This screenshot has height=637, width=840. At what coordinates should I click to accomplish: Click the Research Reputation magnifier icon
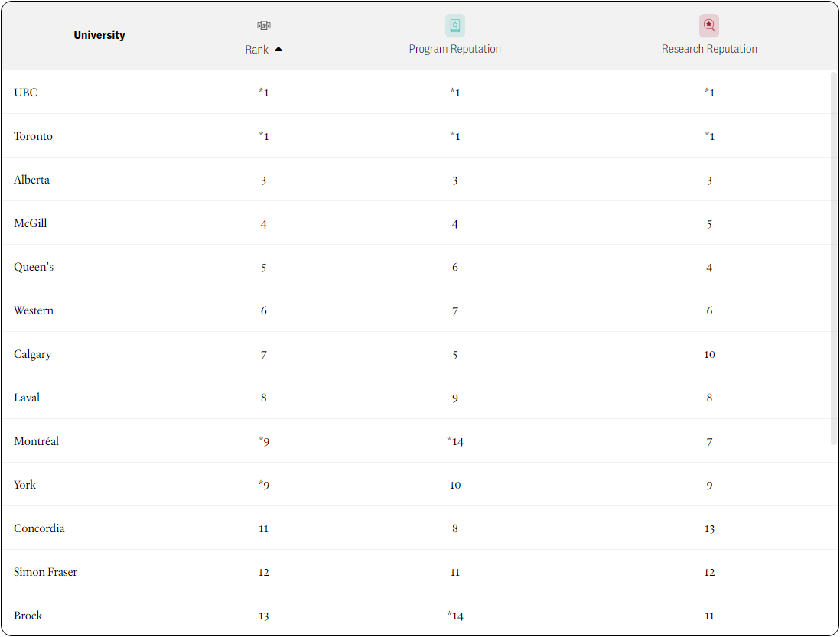708,25
